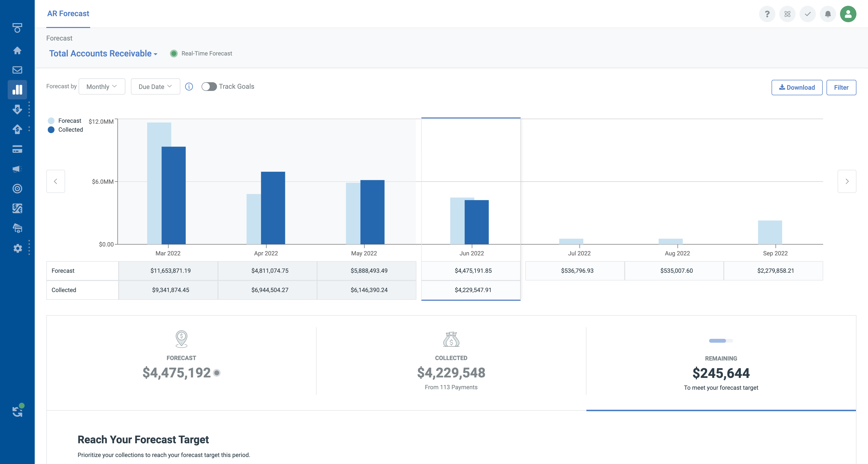Click the Filter button
868x464 pixels.
click(841, 88)
